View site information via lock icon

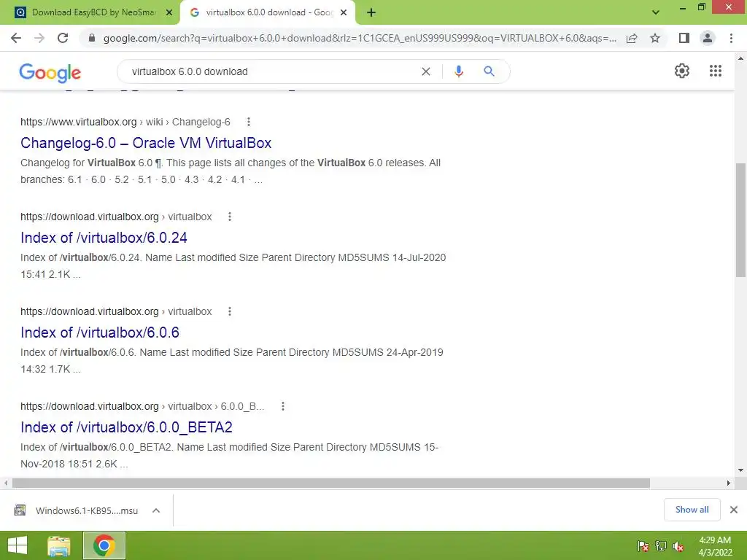(92, 38)
